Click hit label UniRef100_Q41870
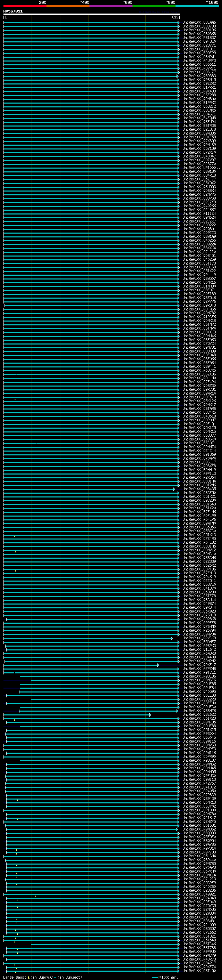This screenshot has width=222, height=980. click(x=199, y=588)
